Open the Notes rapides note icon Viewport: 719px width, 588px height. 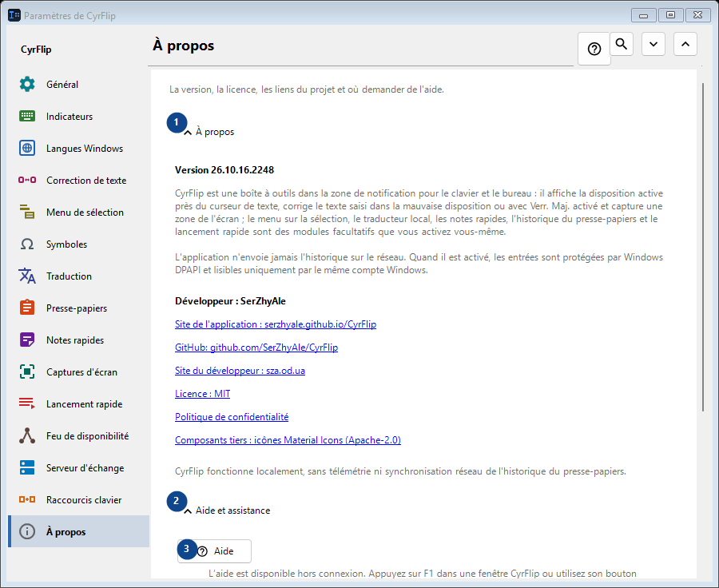click(x=27, y=340)
